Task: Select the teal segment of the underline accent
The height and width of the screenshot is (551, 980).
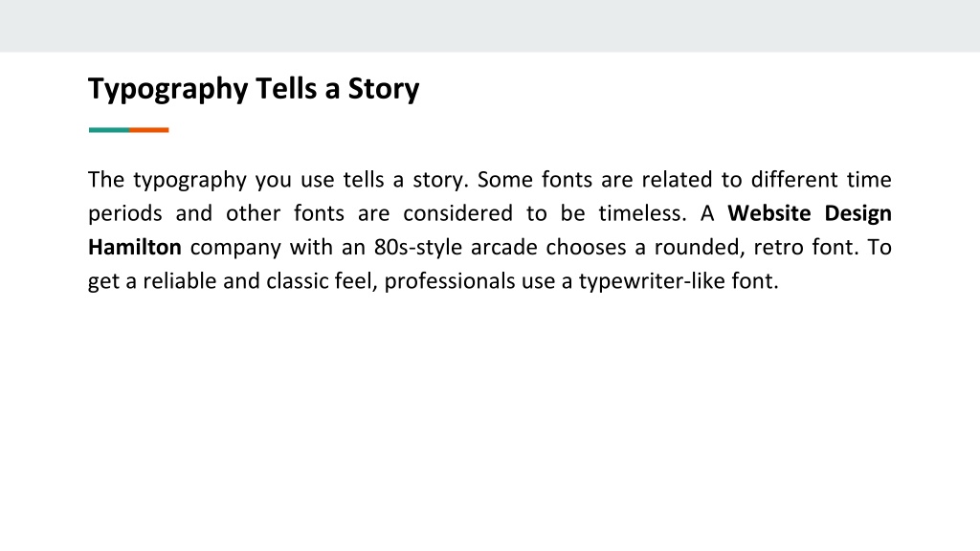Action: [x=109, y=130]
